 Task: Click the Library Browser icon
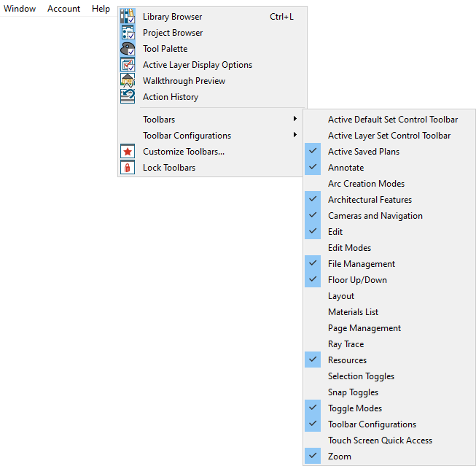tap(128, 16)
